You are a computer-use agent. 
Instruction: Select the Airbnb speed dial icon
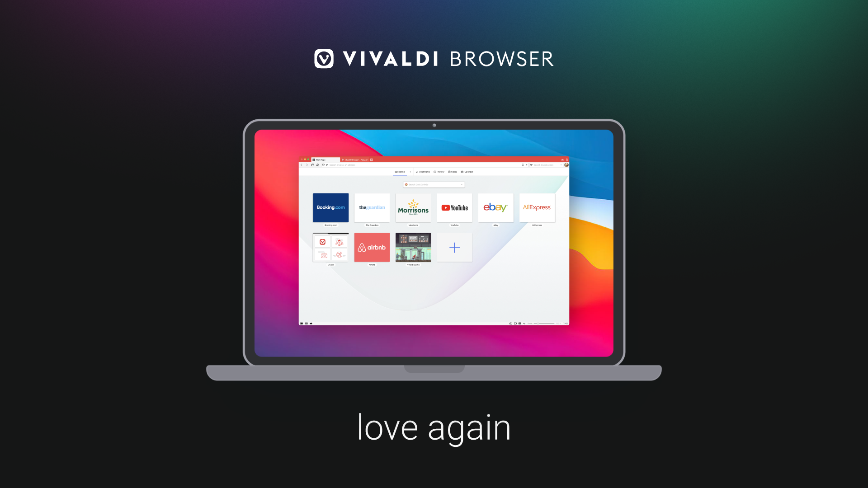pyautogui.click(x=372, y=247)
